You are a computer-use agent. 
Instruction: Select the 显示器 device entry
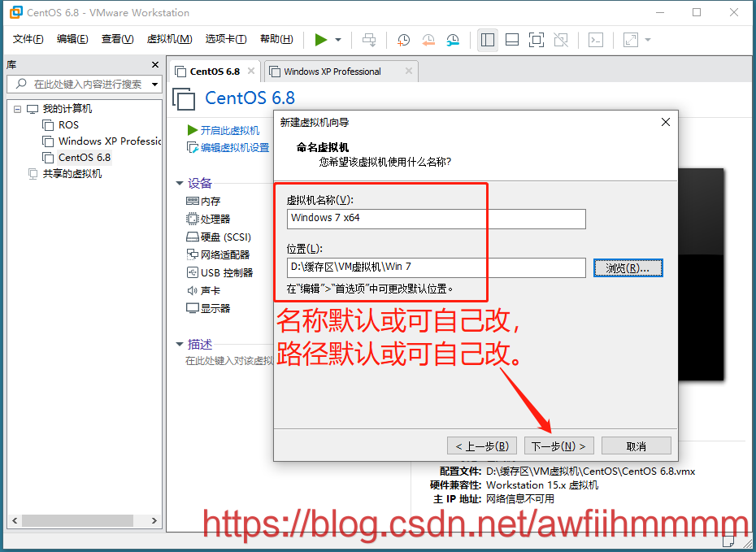point(215,308)
